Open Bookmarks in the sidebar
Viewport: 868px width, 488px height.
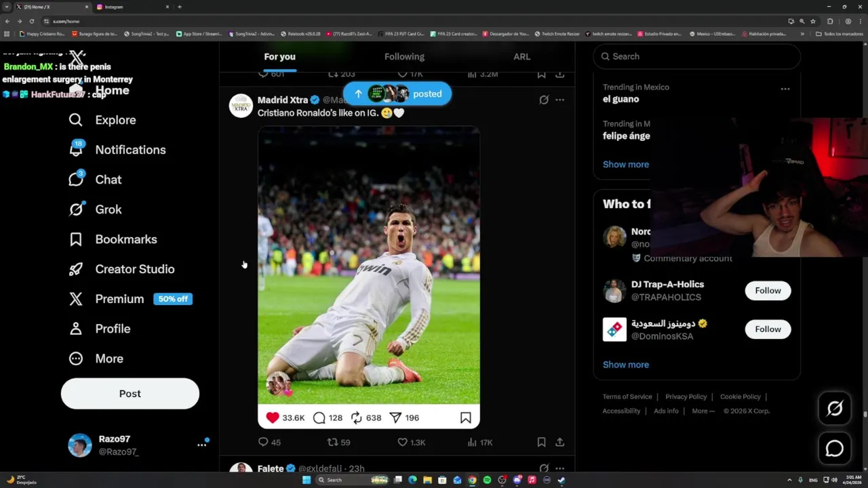click(113, 239)
